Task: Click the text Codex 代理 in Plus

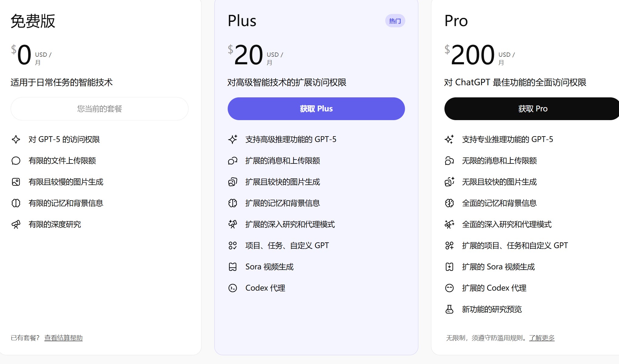Action: pyautogui.click(x=265, y=288)
